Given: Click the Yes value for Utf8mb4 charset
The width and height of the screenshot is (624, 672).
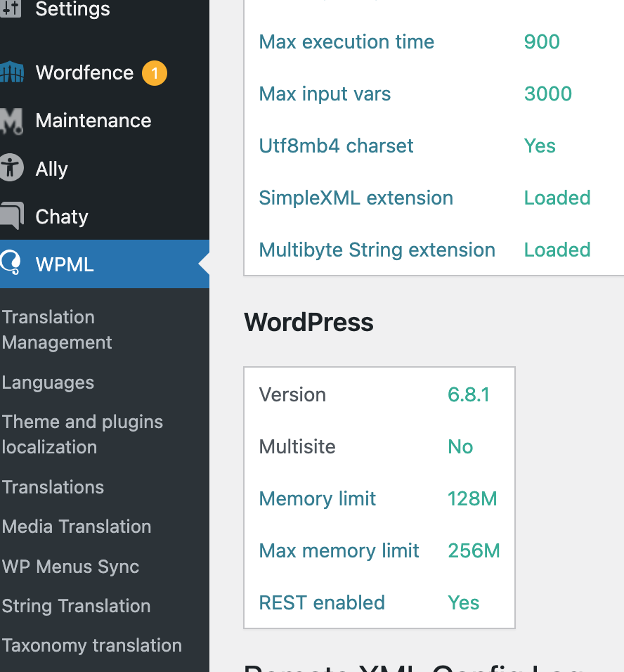Looking at the screenshot, I should point(540,146).
